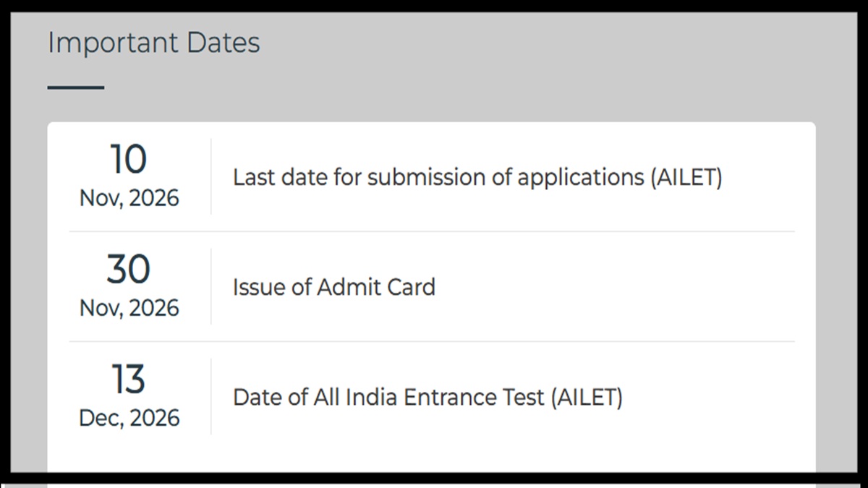Click the Nov, 2026 label under 10
The height and width of the screenshot is (488, 868).
(129, 198)
